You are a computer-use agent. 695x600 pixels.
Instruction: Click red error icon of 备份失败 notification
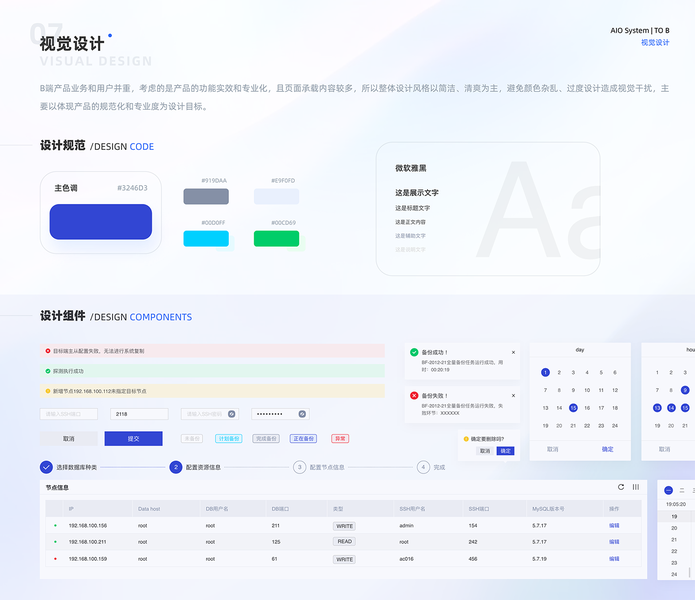click(x=414, y=396)
